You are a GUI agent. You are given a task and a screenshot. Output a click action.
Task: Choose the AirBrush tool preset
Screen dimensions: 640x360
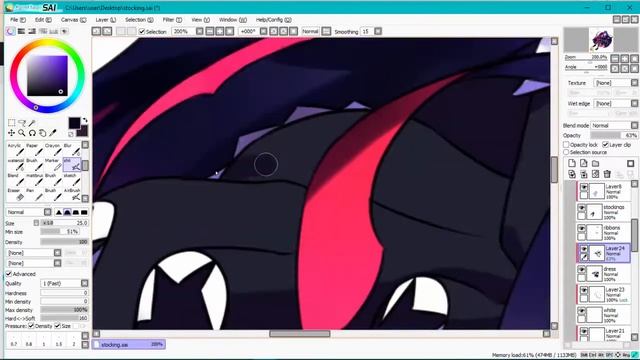[71, 194]
